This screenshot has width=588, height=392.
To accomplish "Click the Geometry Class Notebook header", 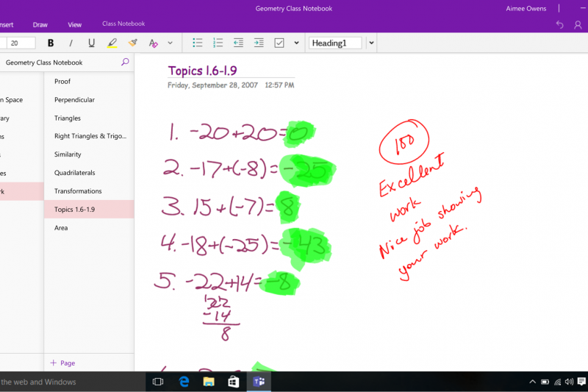I will click(44, 63).
